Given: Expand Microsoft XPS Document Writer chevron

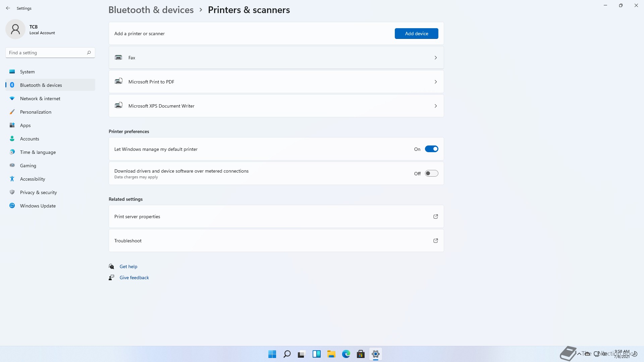Looking at the screenshot, I should [x=435, y=106].
